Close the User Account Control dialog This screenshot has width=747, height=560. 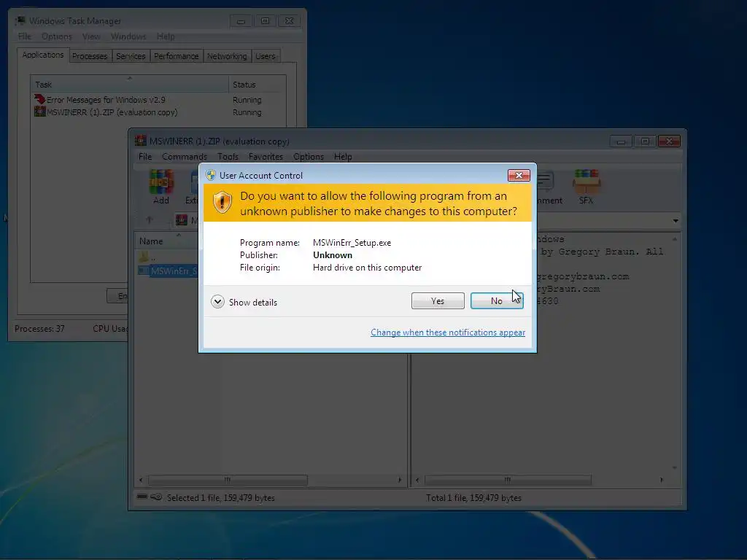click(519, 176)
